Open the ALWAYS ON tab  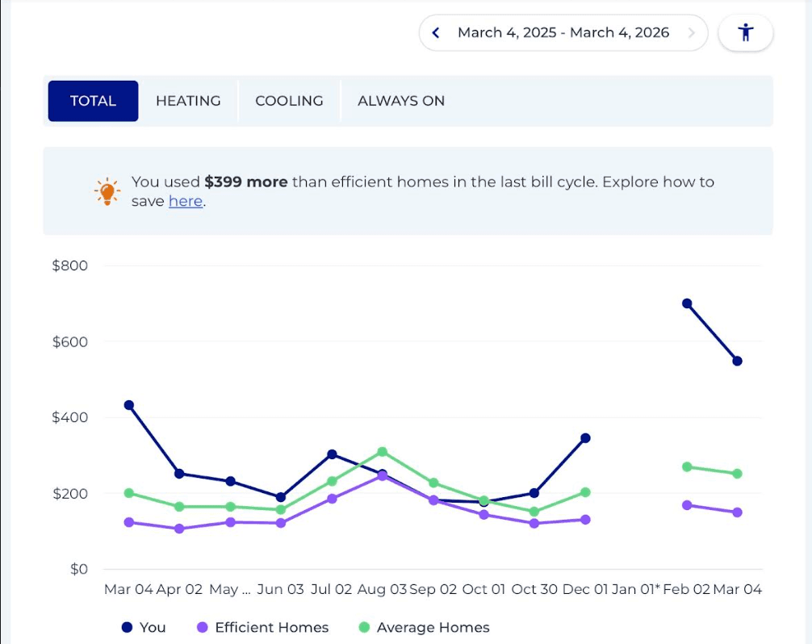(x=401, y=101)
